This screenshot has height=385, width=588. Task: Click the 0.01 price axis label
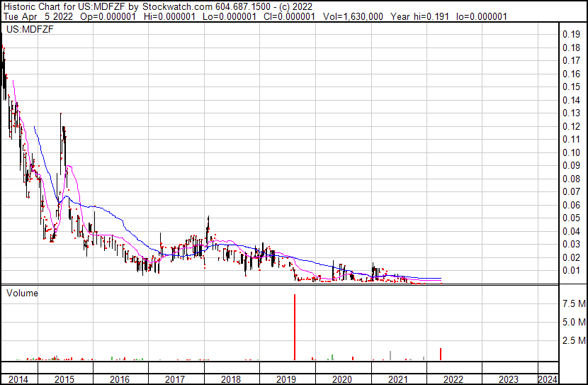click(571, 271)
